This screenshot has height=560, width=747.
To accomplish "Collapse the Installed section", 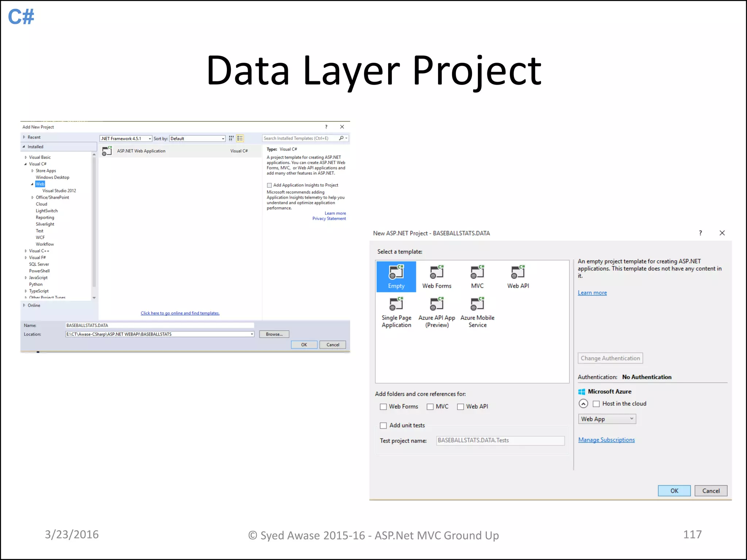I will [x=24, y=147].
